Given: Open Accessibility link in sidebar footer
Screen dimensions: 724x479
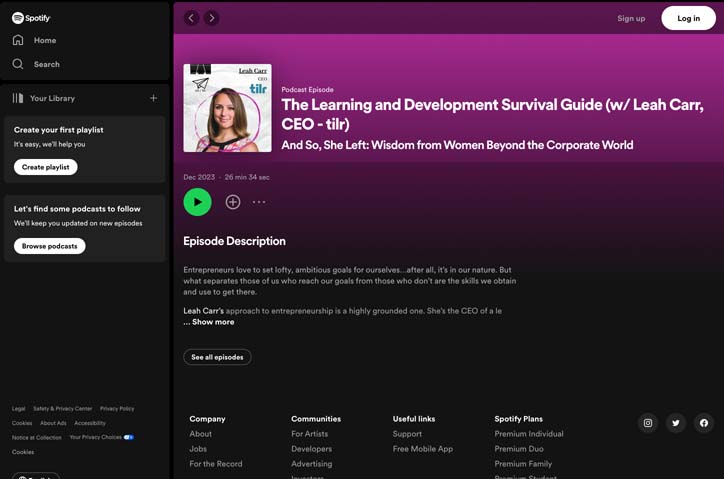Looking at the screenshot, I should [90, 423].
